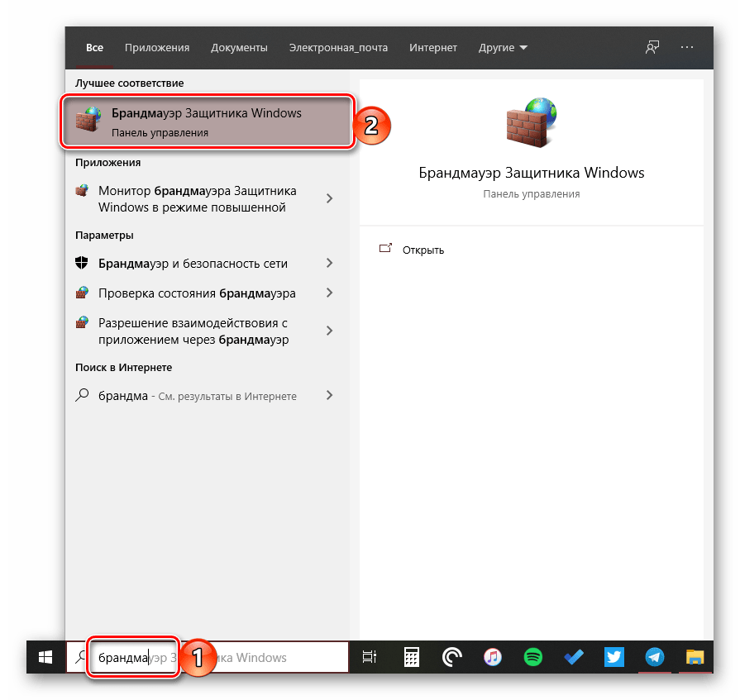The width and height of the screenshot is (740, 700).
Task: Select best match Брандмауэр Защитника Windows
Action: coord(207,121)
